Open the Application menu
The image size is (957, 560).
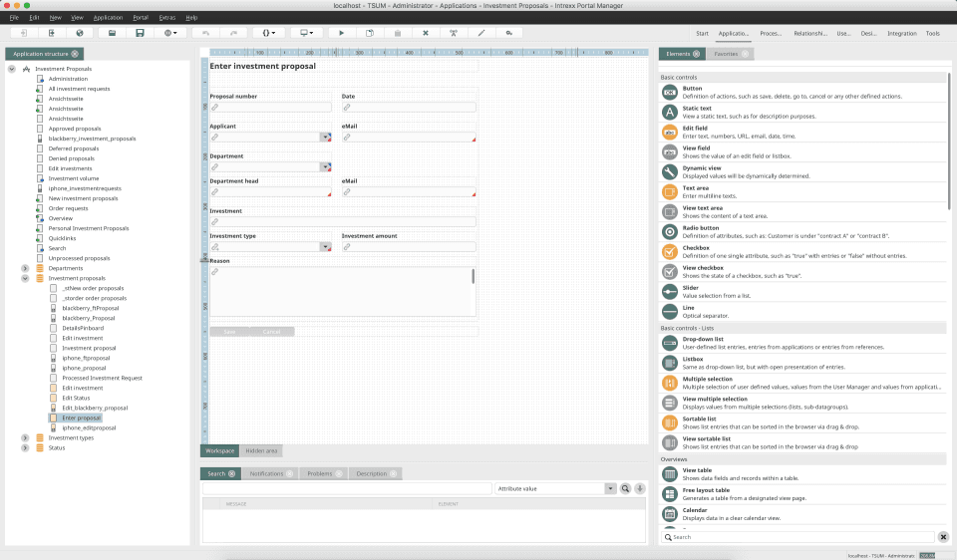(x=108, y=18)
